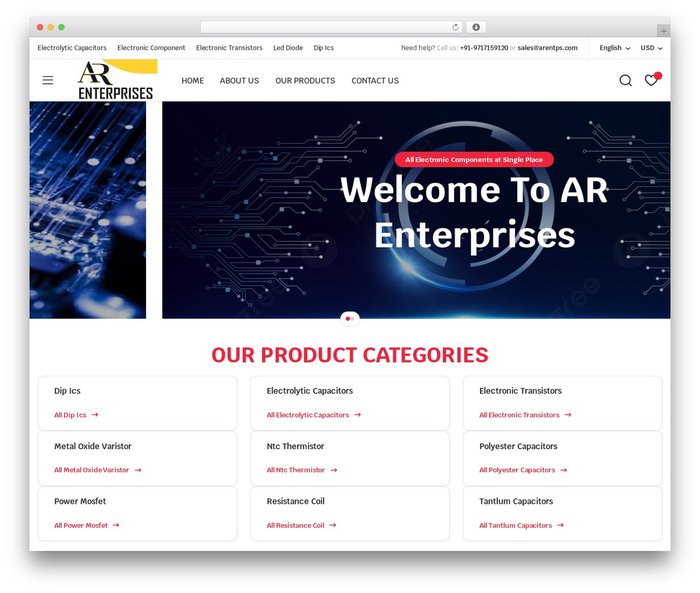Image resolution: width=700 pixels, height=593 pixels.
Task: Click the browser address bar
Action: click(331, 27)
